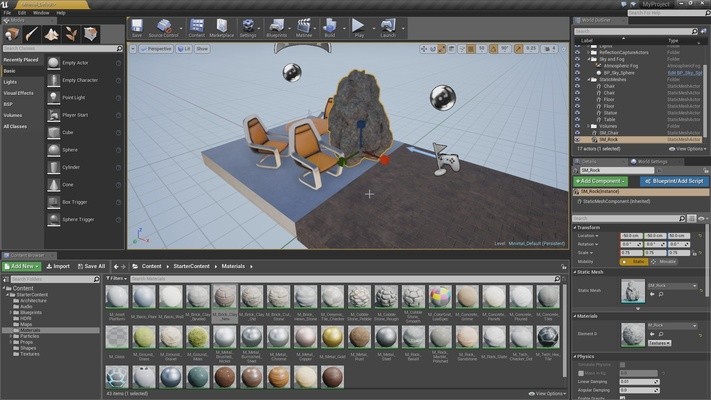Toggle surface snapping icon in viewport

[x=462, y=49]
